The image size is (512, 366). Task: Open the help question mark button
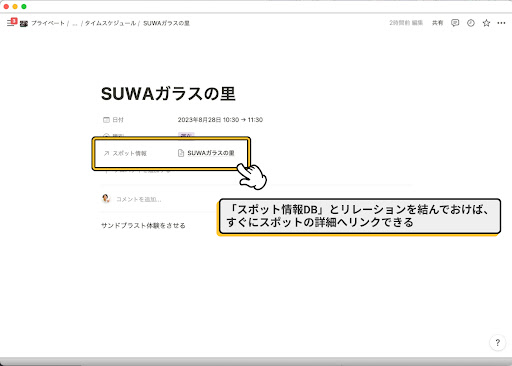tap(497, 342)
